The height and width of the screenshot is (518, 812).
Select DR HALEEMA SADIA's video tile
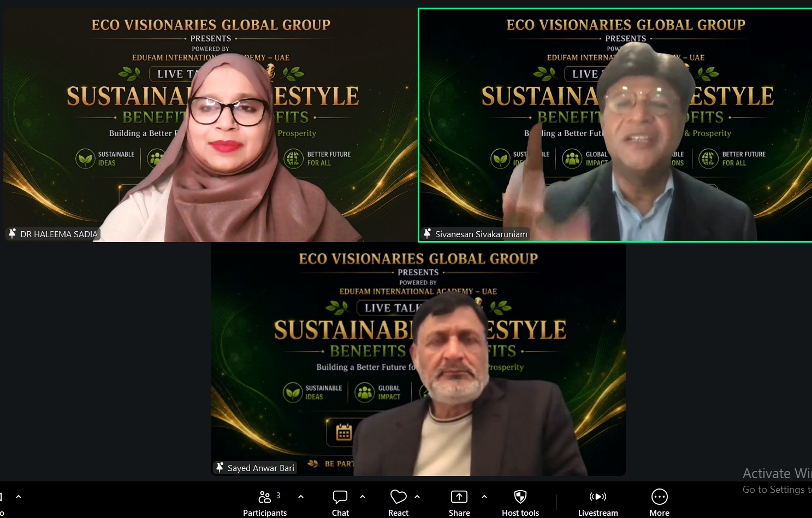click(210, 125)
